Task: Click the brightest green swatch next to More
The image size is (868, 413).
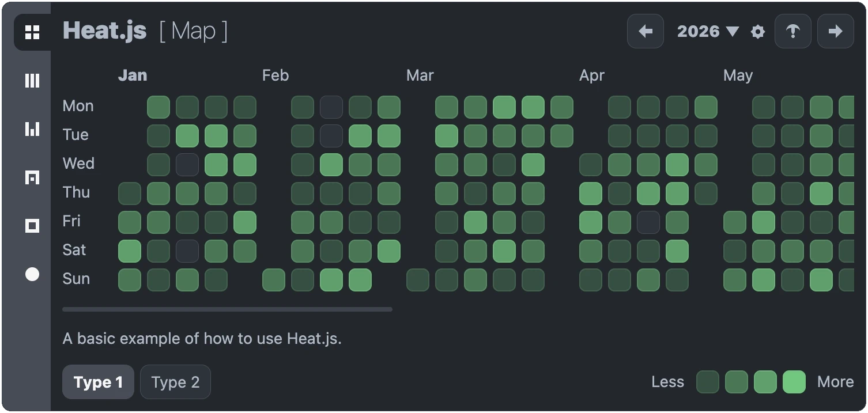Action: pyautogui.click(x=794, y=382)
